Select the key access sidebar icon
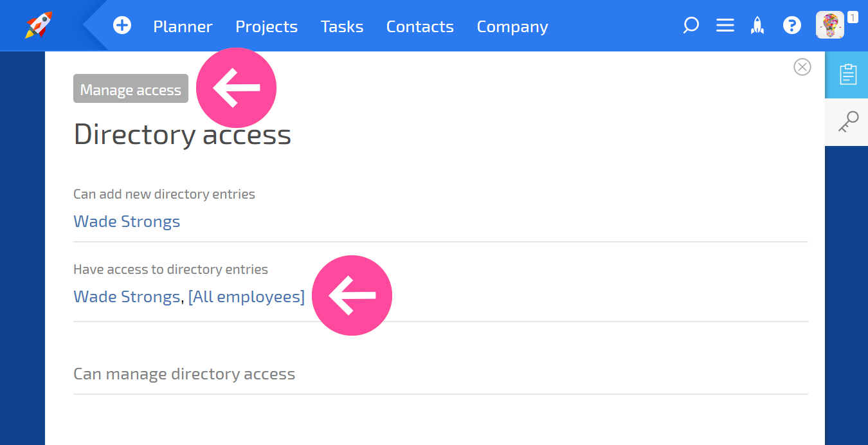The height and width of the screenshot is (445, 868). pyautogui.click(x=848, y=122)
